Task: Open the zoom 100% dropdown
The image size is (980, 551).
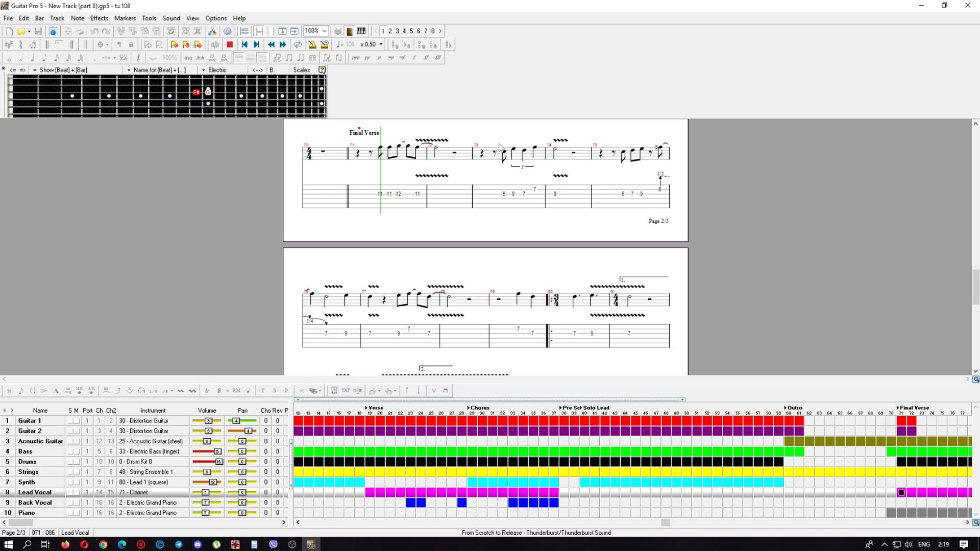Action: tap(324, 31)
